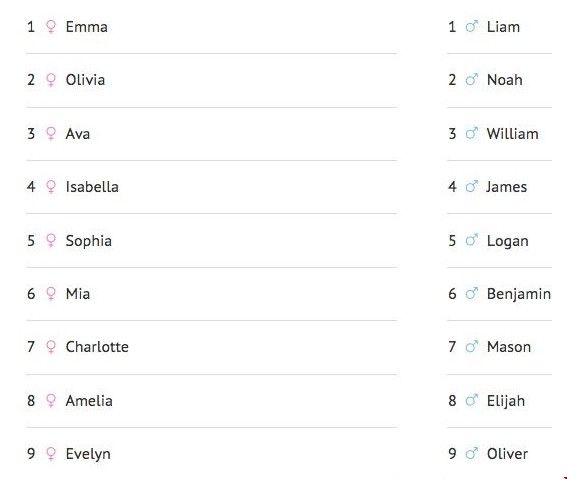The height and width of the screenshot is (479, 567).
Task: Click the male symbol beside Oliver
Action: pos(472,453)
